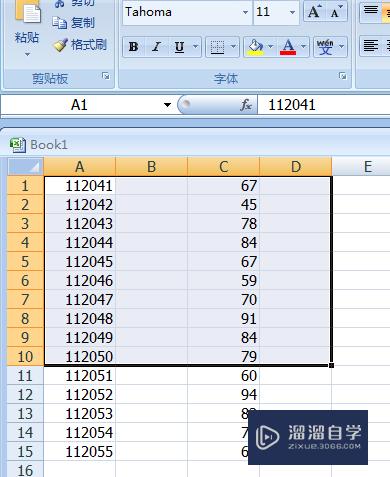
Task: Click the Book1 Excel workbook icon
Action: click(x=18, y=145)
